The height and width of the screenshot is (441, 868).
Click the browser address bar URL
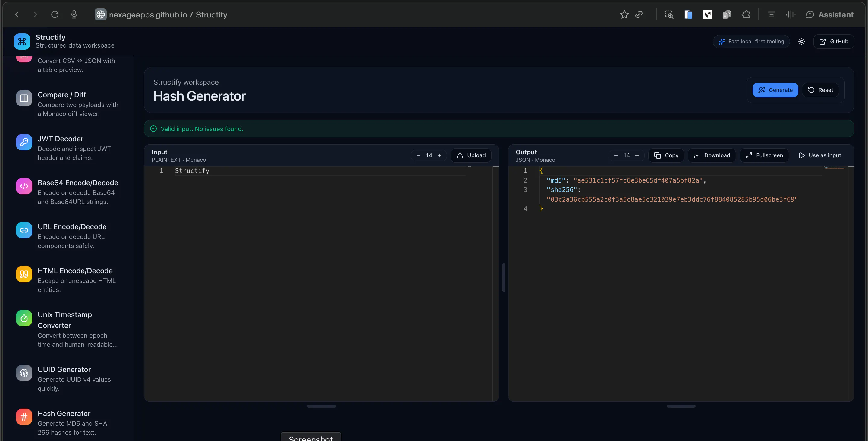(168, 14)
